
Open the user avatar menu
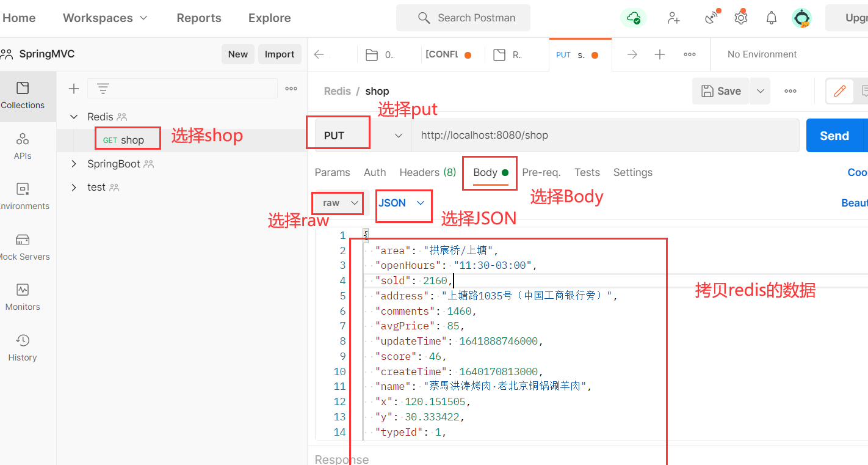tap(801, 18)
